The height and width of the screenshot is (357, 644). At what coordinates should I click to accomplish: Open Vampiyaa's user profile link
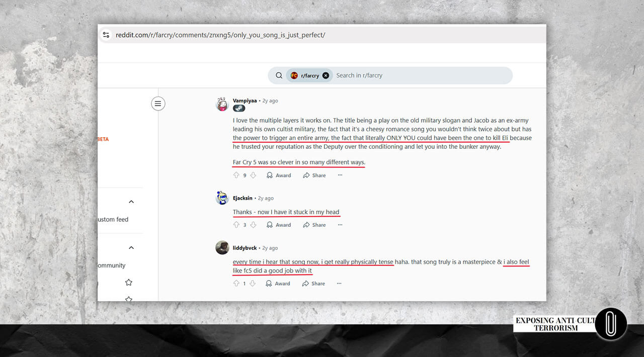245,101
